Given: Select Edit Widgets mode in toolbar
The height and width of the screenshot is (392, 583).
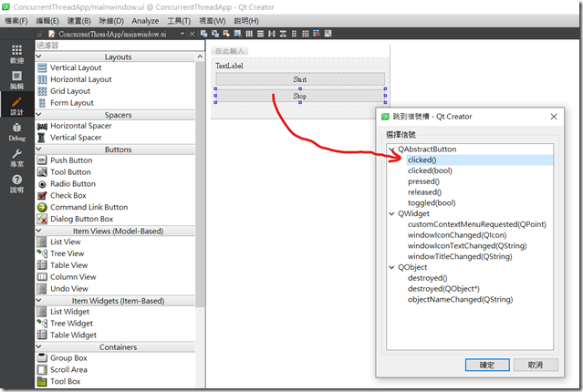Looking at the screenshot, I should [203, 34].
